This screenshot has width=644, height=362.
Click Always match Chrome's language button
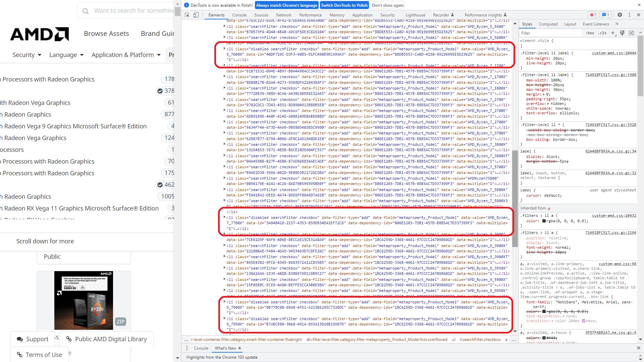286,5
